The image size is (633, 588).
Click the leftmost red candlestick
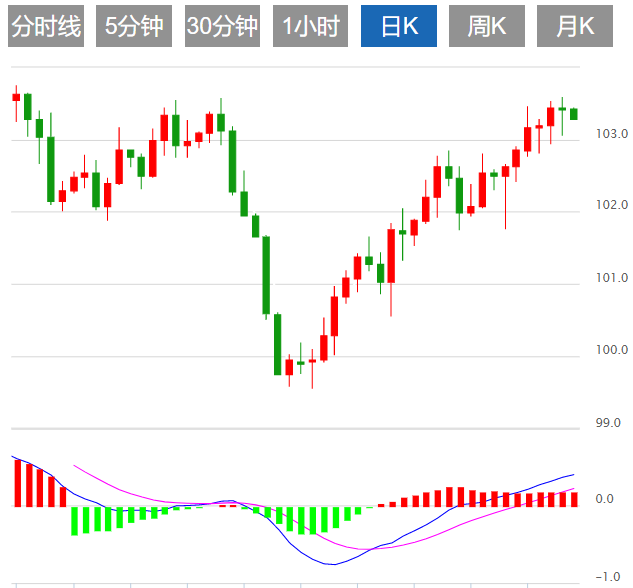click(16, 98)
